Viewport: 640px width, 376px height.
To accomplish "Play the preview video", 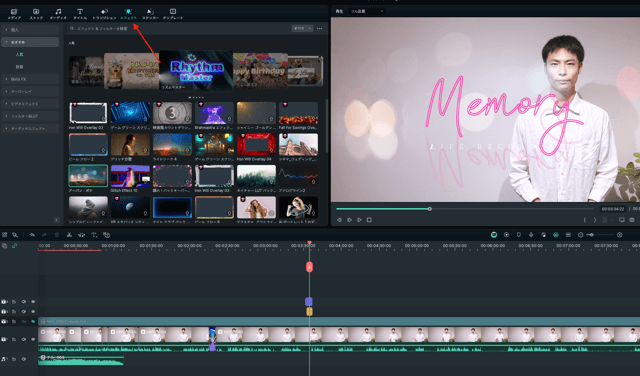I will click(359, 220).
